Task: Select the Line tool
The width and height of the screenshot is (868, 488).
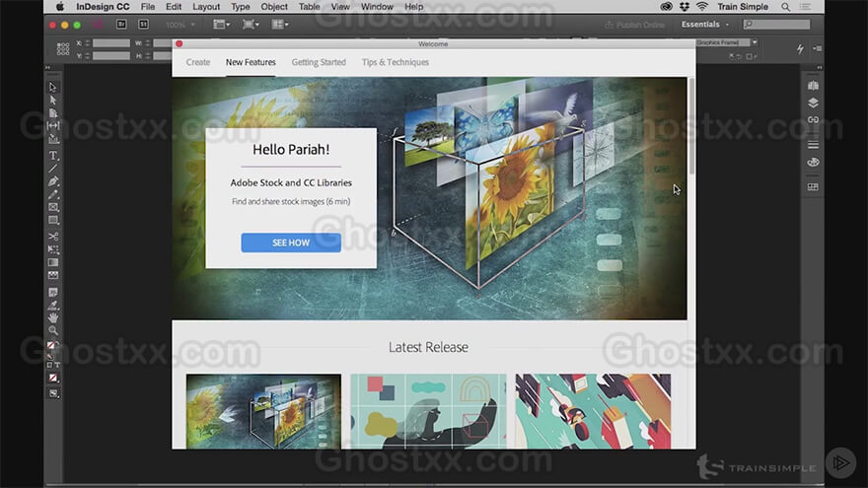Action: click(x=53, y=169)
